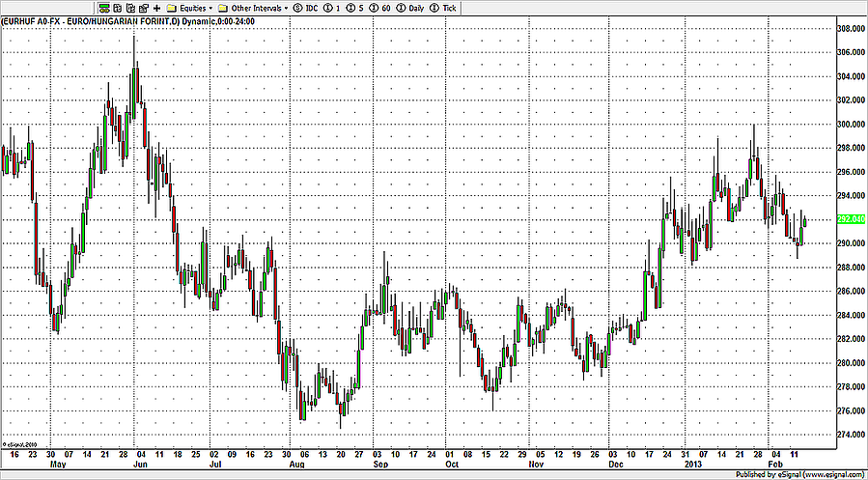This screenshot has height=480, width=868.
Task: Click the single-page layout icon in toolbar
Action: 117,7
